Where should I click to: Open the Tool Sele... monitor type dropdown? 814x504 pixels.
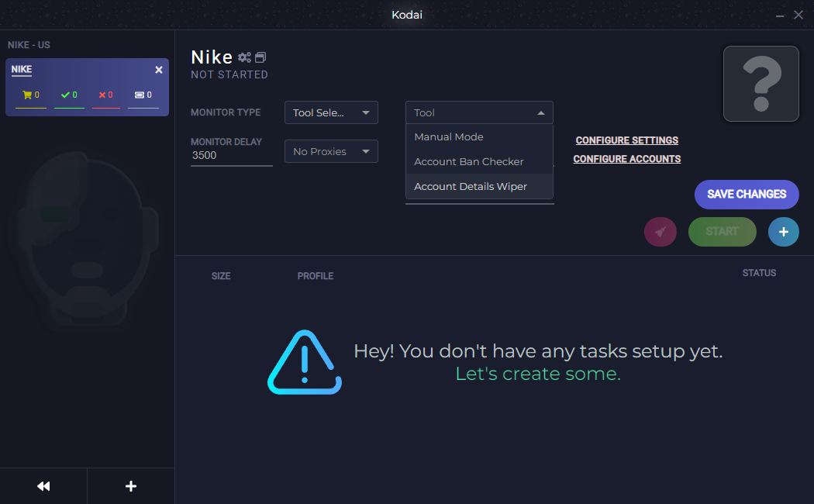(331, 112)
